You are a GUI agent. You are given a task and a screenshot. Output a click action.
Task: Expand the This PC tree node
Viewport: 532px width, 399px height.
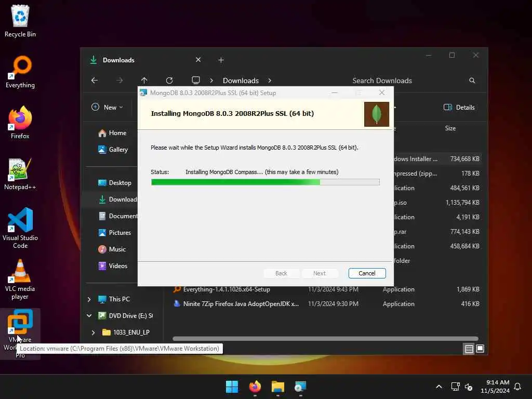point(89,299)
